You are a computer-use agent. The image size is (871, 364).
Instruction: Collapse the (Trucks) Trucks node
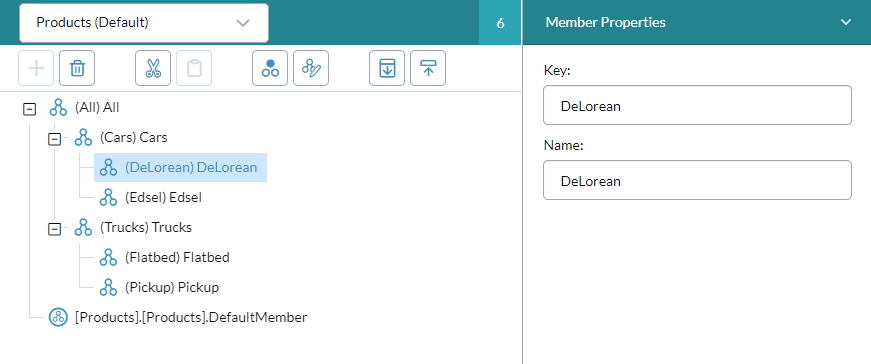(x=54, y=228)
